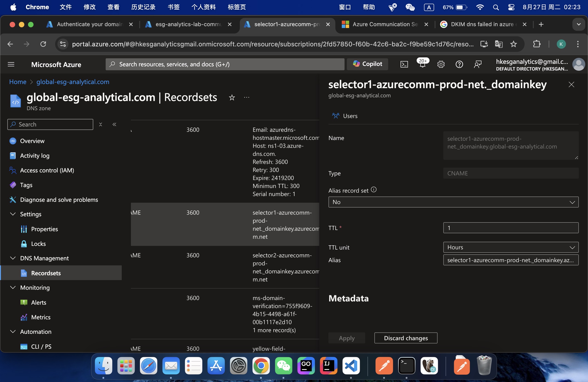
Task: Open the more options ellipsis beside Recordsets
Action: (x=246, y=98)
